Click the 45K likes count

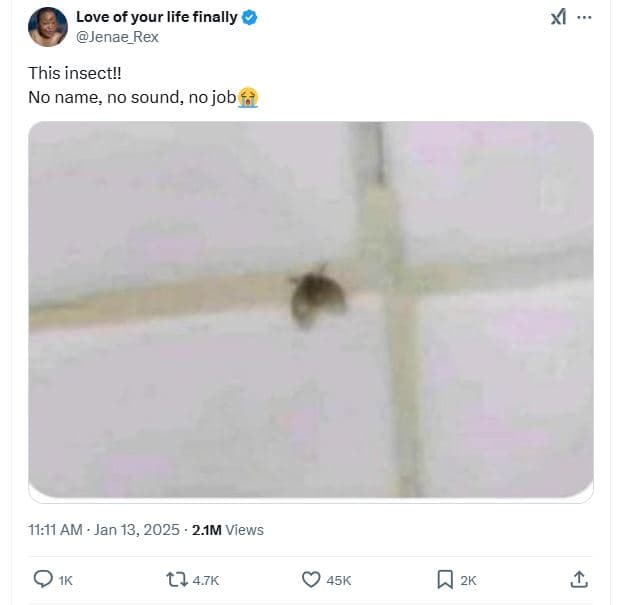click(339, 580)
